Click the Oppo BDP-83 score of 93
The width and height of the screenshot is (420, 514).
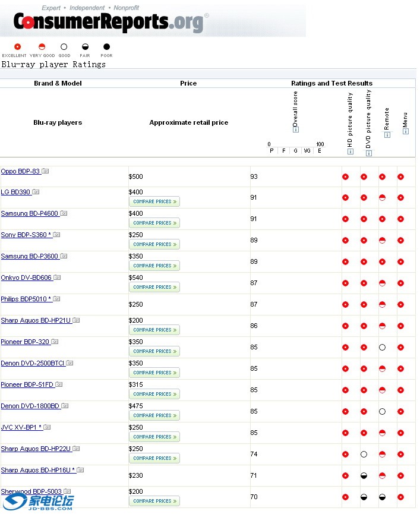[254, 176]
